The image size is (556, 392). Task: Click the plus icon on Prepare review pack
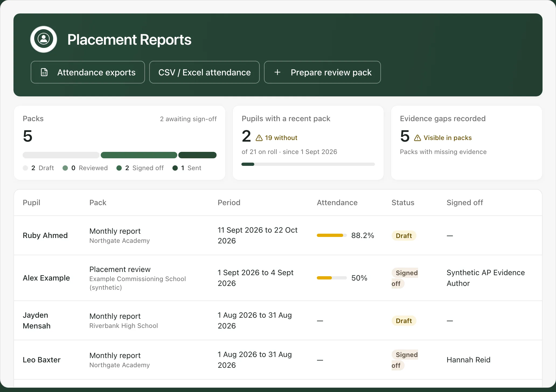coord(277,72)
